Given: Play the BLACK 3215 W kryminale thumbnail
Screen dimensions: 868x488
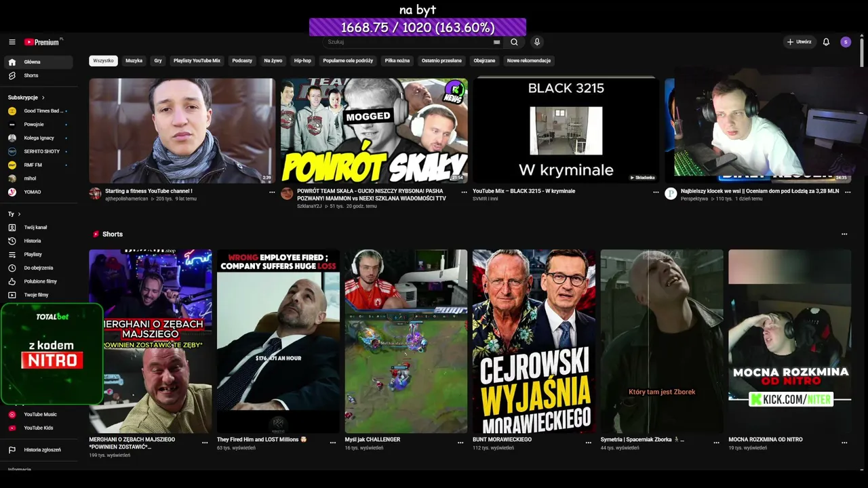Looking at the screenshot, I should tap(566, 130).
